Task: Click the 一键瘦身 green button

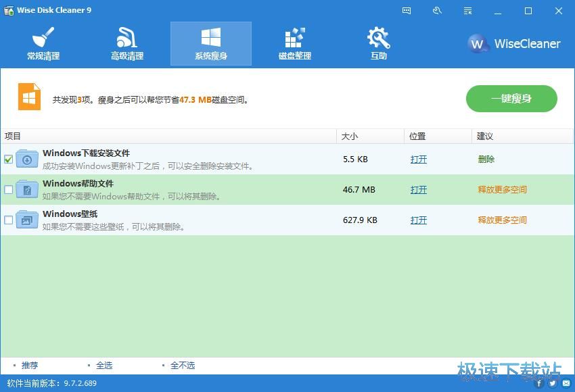Action: (511, 99)
